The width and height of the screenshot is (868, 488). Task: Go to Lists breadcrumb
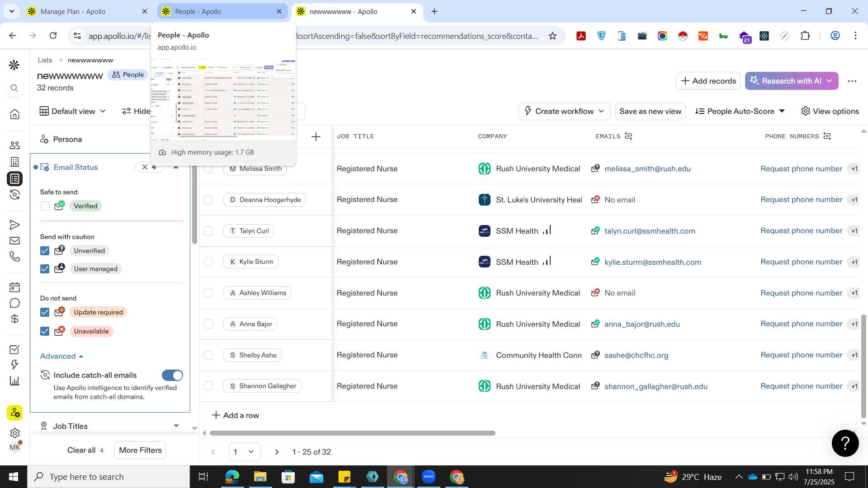click(x=45, y=60)
